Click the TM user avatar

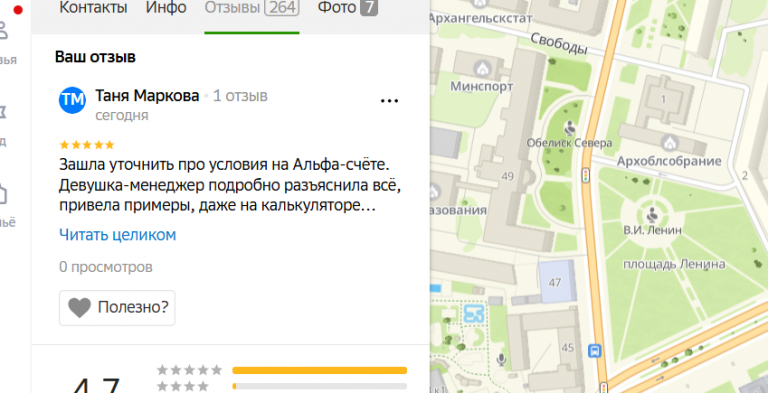click(x=72, y=100)
